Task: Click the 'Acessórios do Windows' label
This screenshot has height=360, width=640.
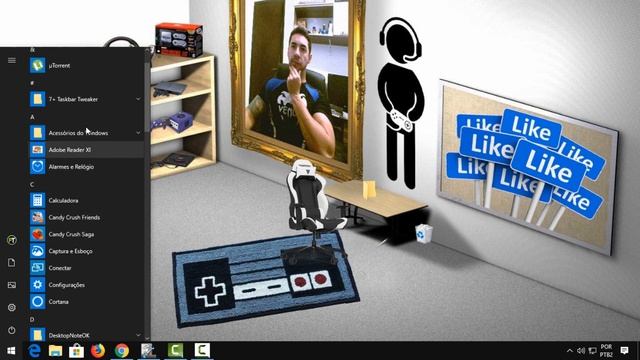Action: coord(78,133)
